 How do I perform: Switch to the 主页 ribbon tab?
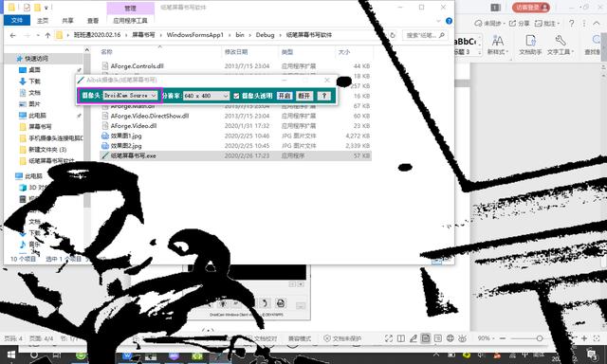[x=43, y=21]
